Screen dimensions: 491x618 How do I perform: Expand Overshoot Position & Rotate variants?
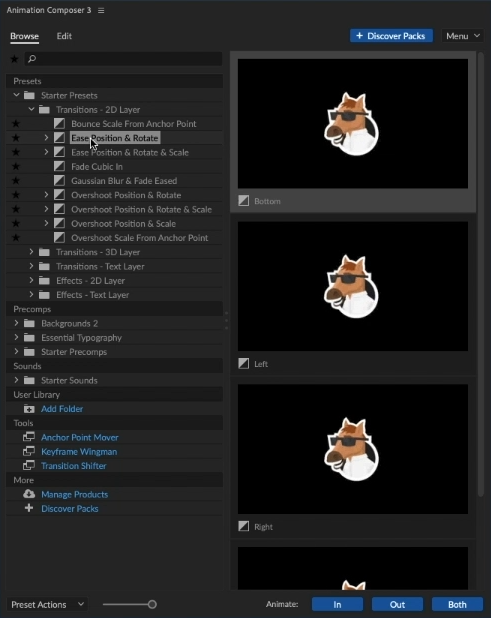point(46,195)
